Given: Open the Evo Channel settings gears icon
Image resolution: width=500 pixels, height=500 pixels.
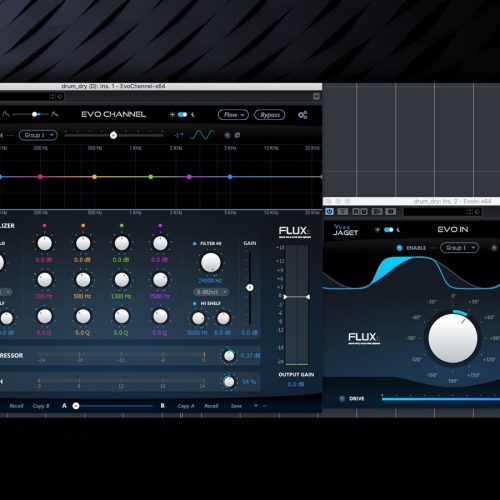Looking at the screenshot, I should 303,115.
